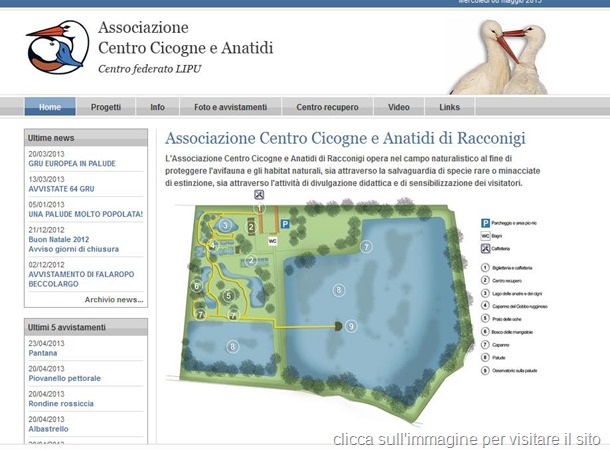Click the date 02/12/2012 in news

click(x=46, y=265)
